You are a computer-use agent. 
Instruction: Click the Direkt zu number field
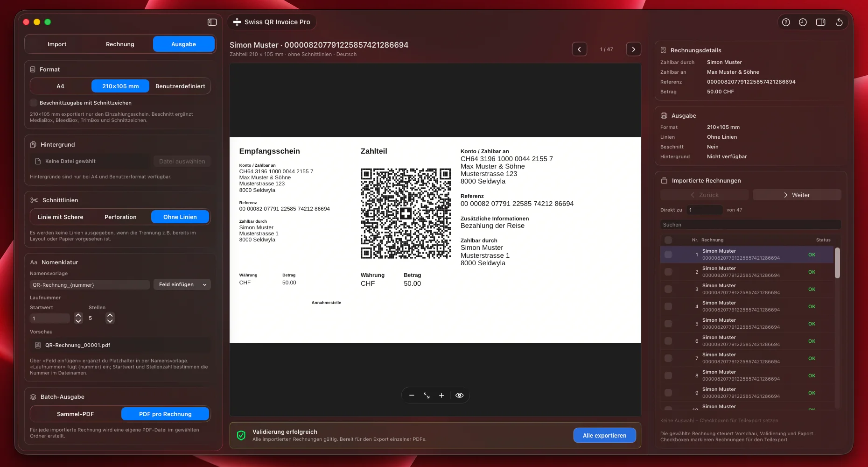[x=704, y=210]
